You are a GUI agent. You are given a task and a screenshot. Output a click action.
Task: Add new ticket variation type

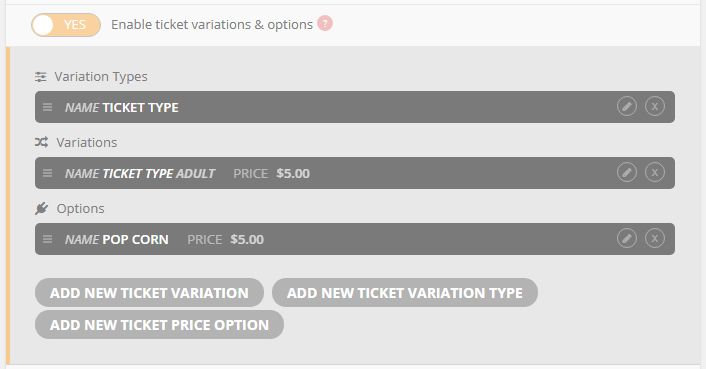tap(405, 293)
